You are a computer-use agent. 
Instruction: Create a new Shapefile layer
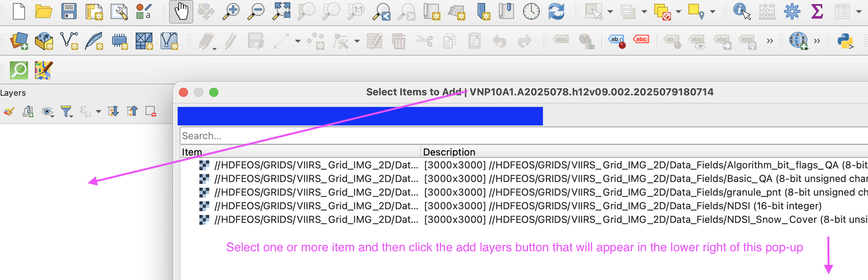(69, 41)
